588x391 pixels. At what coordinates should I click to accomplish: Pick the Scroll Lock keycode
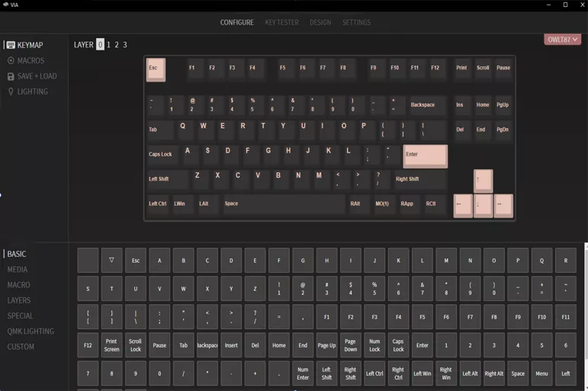(x=136, y=345)
